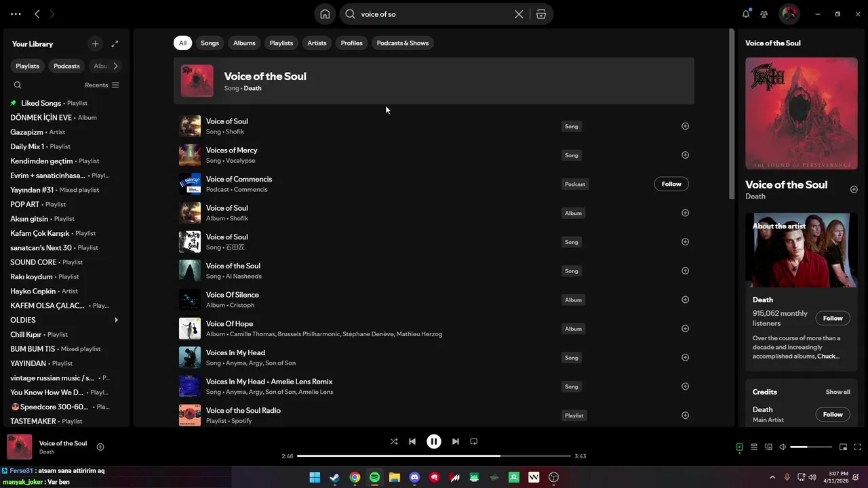Select the Songs filter tab
The image size is (868, 488).
pyautogui.click(x=210, y=43)
